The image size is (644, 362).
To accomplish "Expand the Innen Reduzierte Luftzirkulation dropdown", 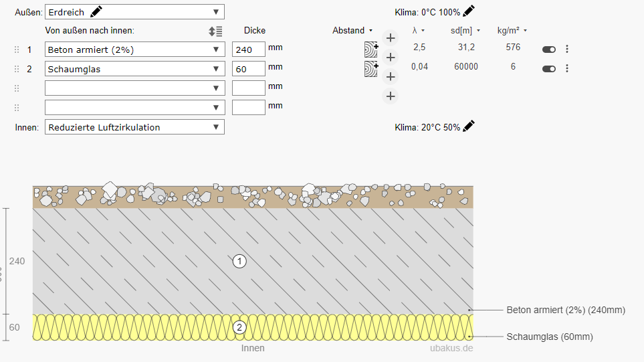I will click(134, 127).
